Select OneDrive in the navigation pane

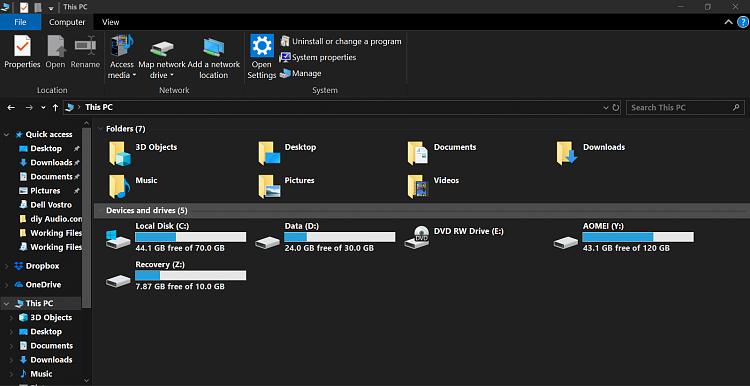[43, 285]
